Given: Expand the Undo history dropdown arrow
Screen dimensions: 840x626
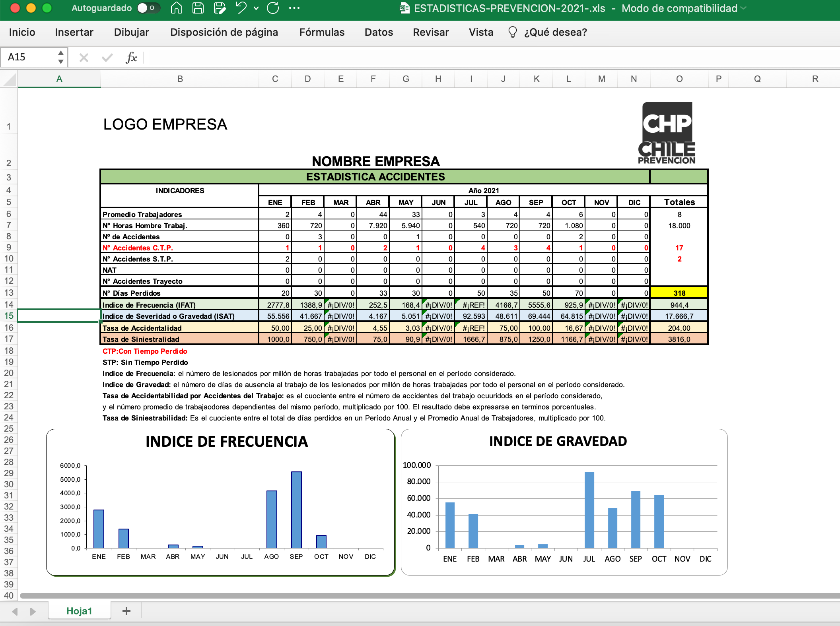Looking at the screenshot, I should click(x=256, y=8).
